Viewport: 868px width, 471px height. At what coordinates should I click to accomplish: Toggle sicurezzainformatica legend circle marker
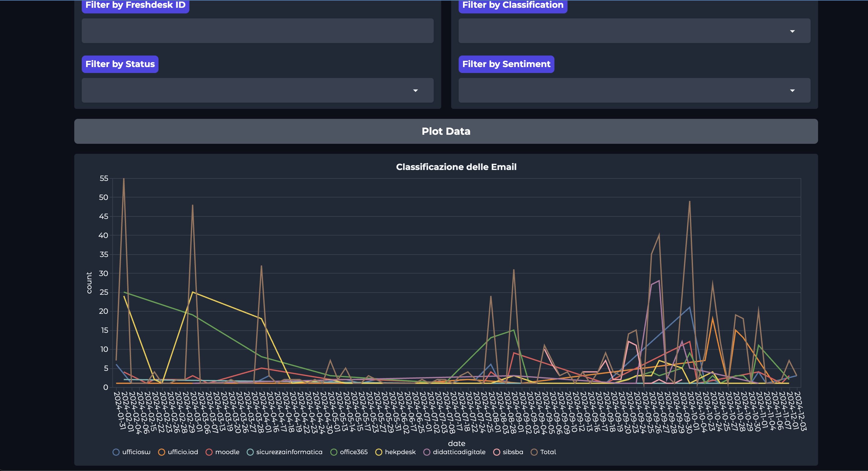coord(250,452)
